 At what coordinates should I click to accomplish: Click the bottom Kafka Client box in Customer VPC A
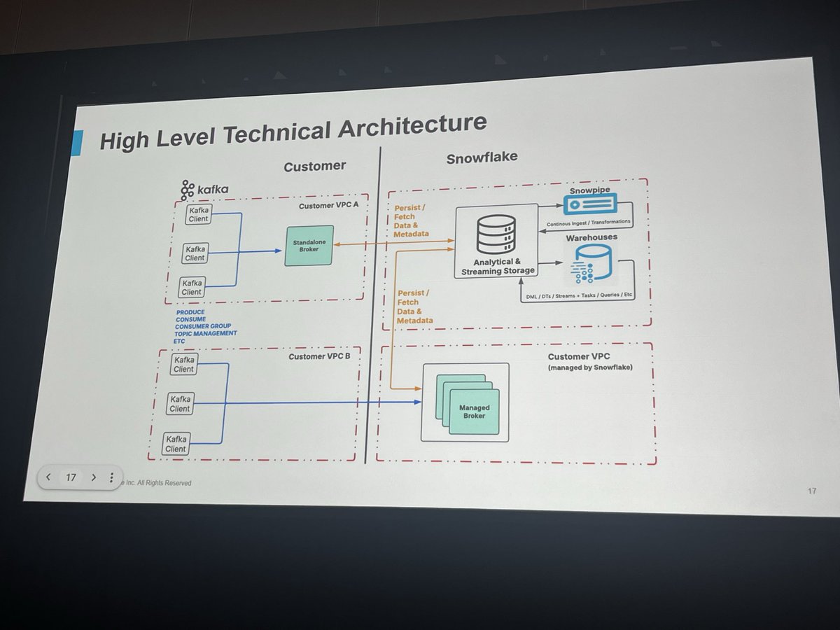click(x=191, y=287)
